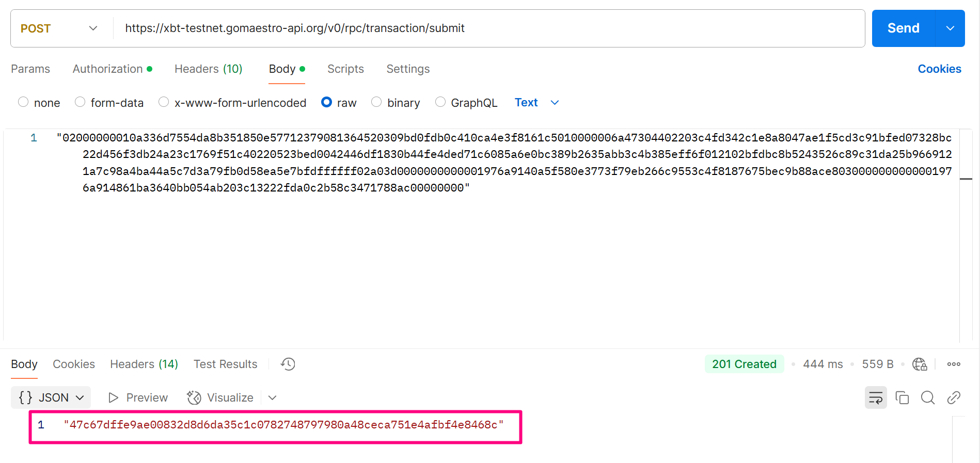Open the response more options ellipsis
Image resolution: width=980 pixels, height=463 pixels.
pos(954,364)
